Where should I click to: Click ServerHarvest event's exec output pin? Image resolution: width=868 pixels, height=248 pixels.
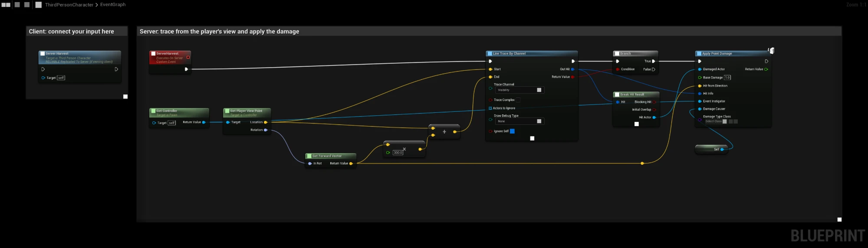186,69
